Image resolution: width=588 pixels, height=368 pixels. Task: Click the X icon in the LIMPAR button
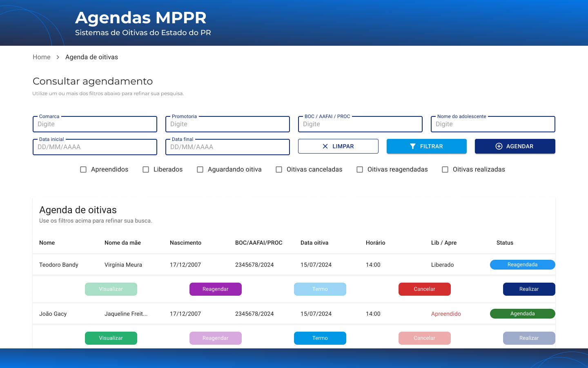click(325, 146)
